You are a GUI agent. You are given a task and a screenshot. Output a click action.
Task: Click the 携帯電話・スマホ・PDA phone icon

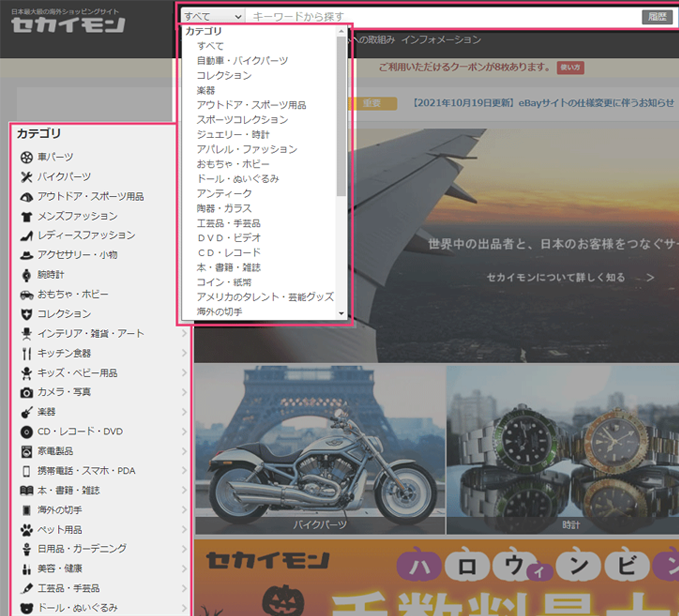tap(26, 471)
